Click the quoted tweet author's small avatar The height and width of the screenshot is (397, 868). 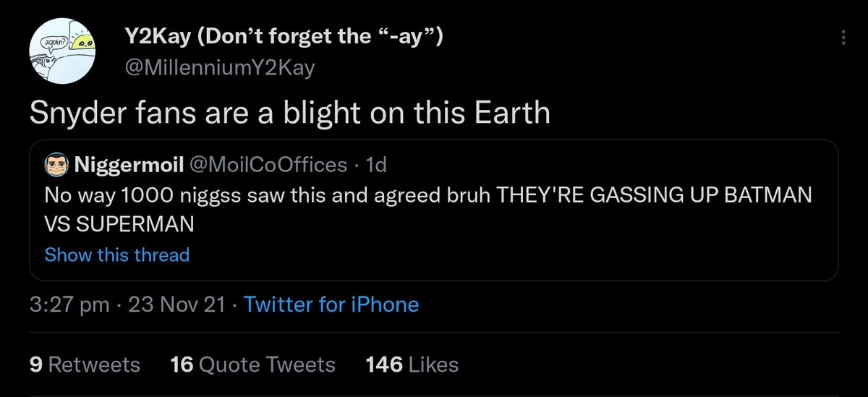coord(56,166)
